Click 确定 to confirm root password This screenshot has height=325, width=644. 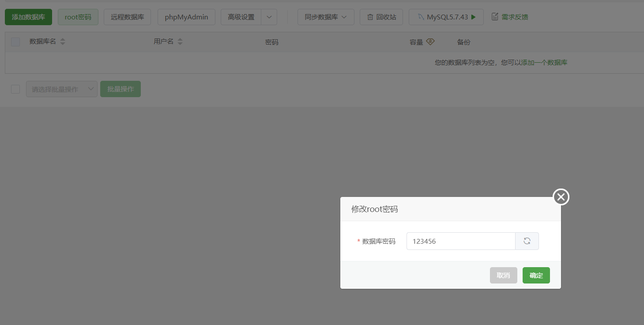536,276
